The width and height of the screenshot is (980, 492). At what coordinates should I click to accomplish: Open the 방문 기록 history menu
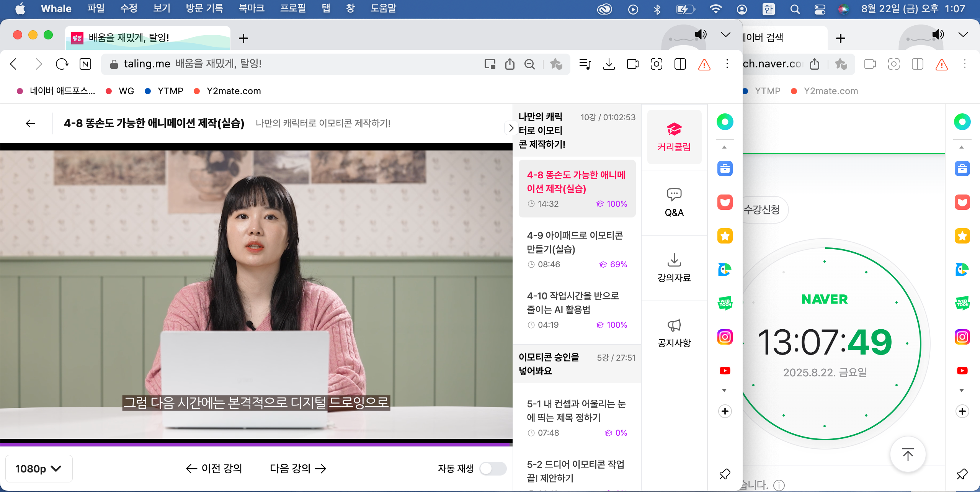pyautogui.click(x=204, y=8)
